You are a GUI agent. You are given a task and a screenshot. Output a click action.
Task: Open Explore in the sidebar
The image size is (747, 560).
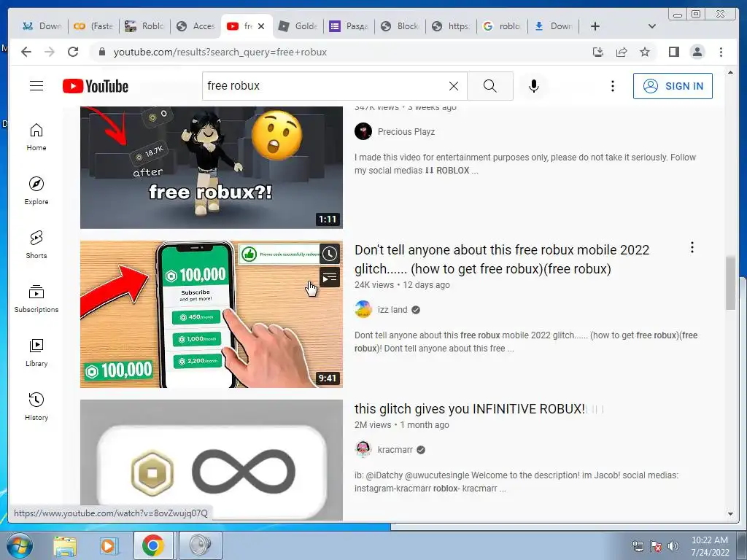[x=36, y=191]
